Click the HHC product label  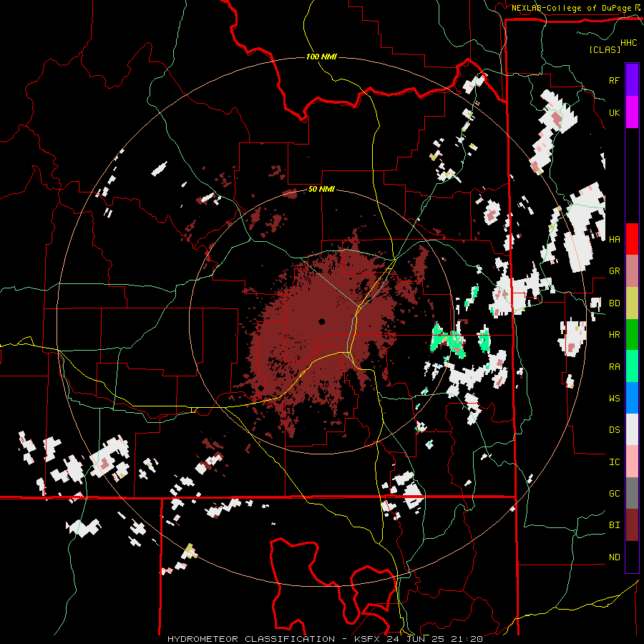[629, 43]
